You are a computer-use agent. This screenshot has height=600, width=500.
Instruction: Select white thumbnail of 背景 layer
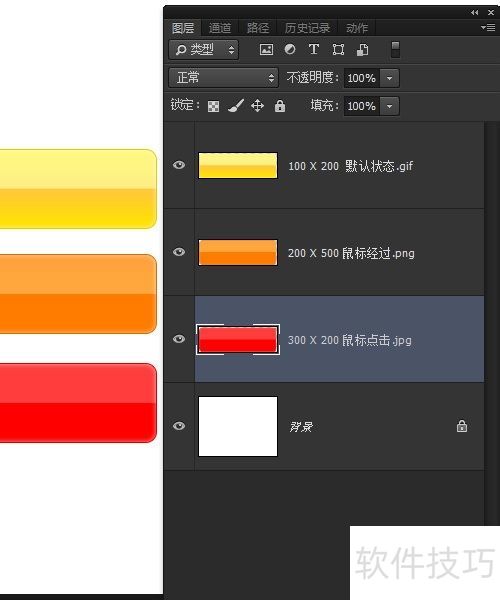(238, 426)
